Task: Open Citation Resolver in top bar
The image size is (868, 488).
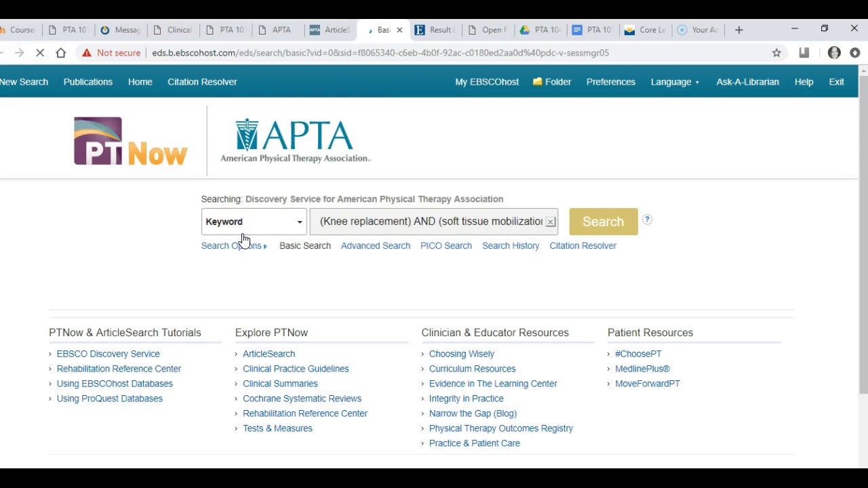Action: [x=202, y=82]
